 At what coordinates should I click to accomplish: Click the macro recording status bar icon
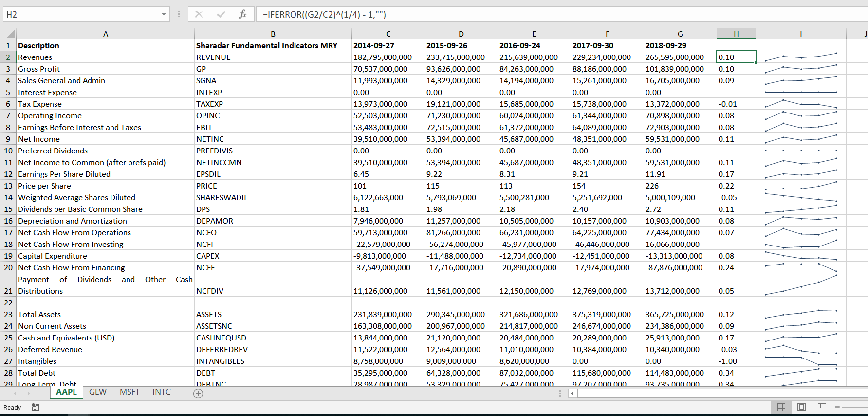36,407
